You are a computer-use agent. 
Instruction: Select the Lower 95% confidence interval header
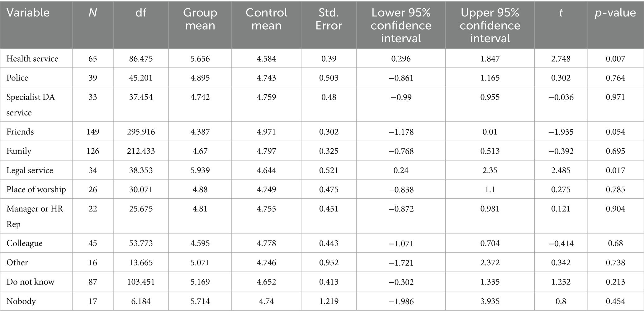401,25
